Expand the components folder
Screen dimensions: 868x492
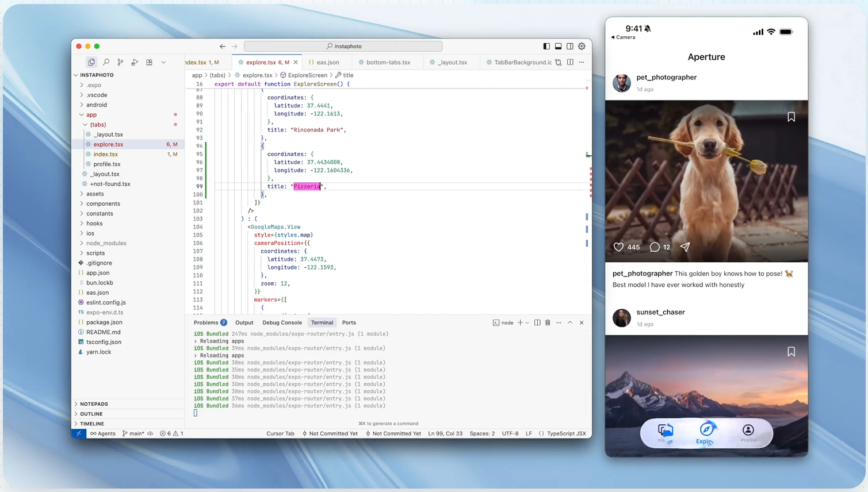[103, 203]
